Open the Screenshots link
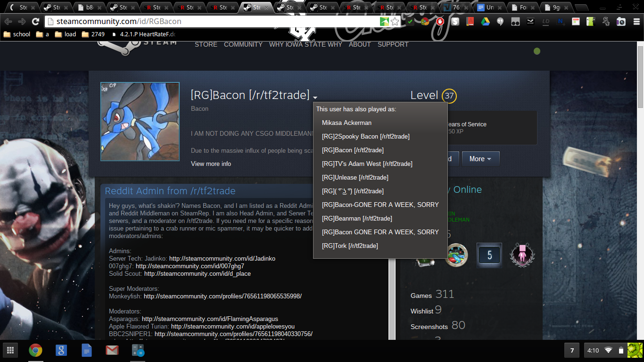 438,326
